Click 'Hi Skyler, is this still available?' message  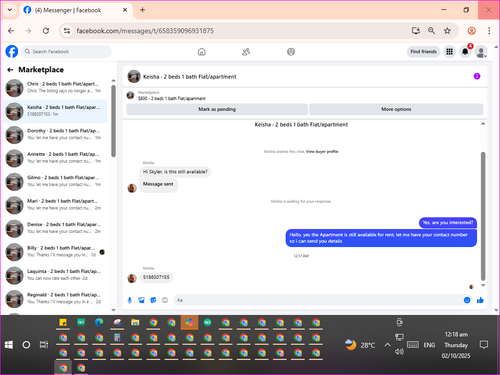[175, 172]
